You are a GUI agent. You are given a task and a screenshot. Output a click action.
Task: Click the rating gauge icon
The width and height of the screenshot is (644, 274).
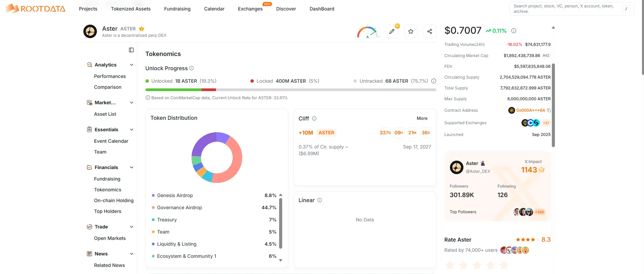tap(368, 32)
